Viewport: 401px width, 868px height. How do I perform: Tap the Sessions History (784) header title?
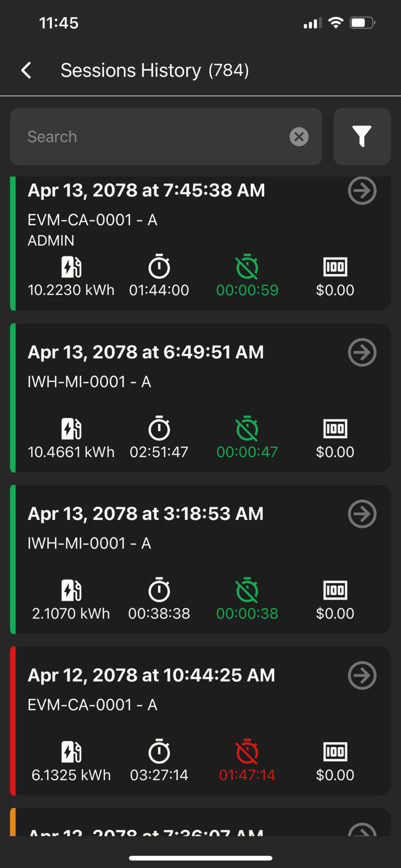(155, 70)
